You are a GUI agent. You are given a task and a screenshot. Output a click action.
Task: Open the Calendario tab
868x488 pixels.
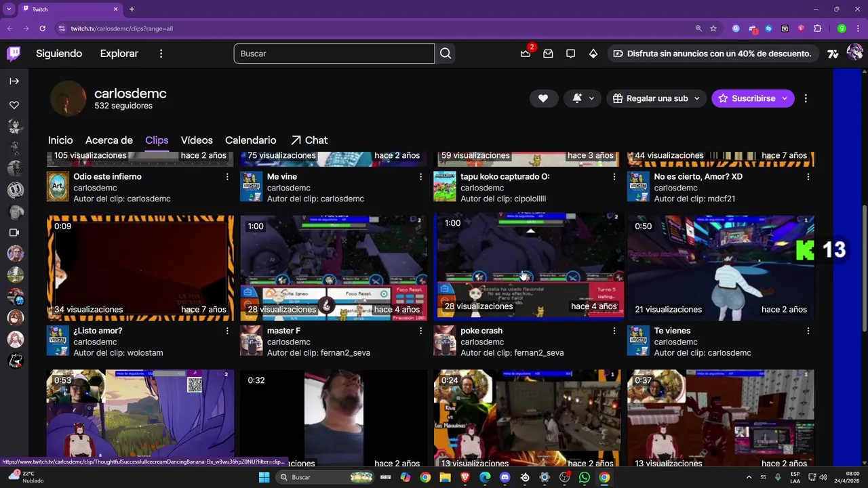point(251,140)
